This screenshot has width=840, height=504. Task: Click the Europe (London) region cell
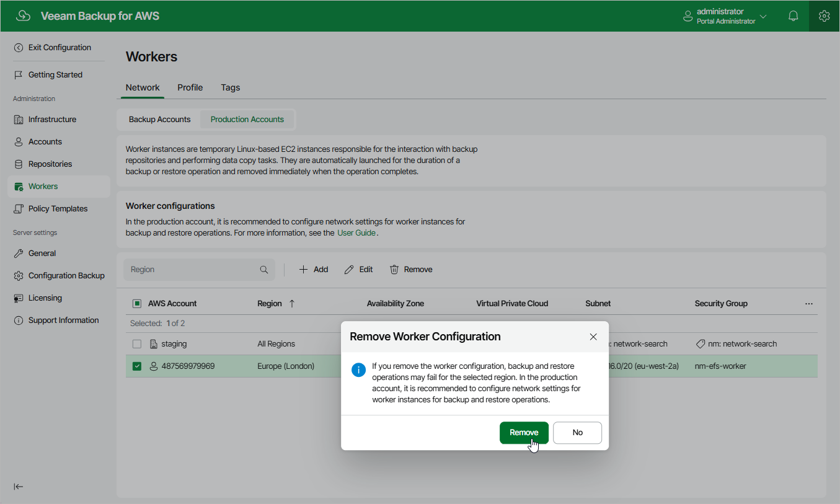click(x=286, y=366)
